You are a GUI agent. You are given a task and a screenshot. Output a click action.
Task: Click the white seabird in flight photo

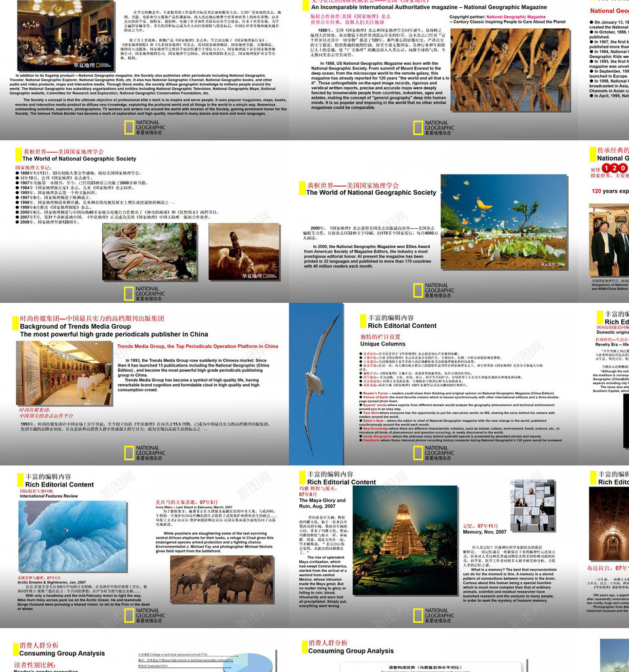point(316,384)
